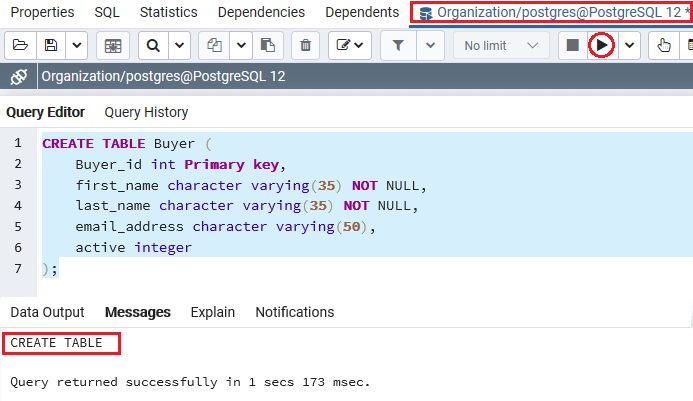The width and height of the screenshot is (693, 401).
Task: Switch to the Query History tab
Action: pyautogui.click(x=146, y=113)
